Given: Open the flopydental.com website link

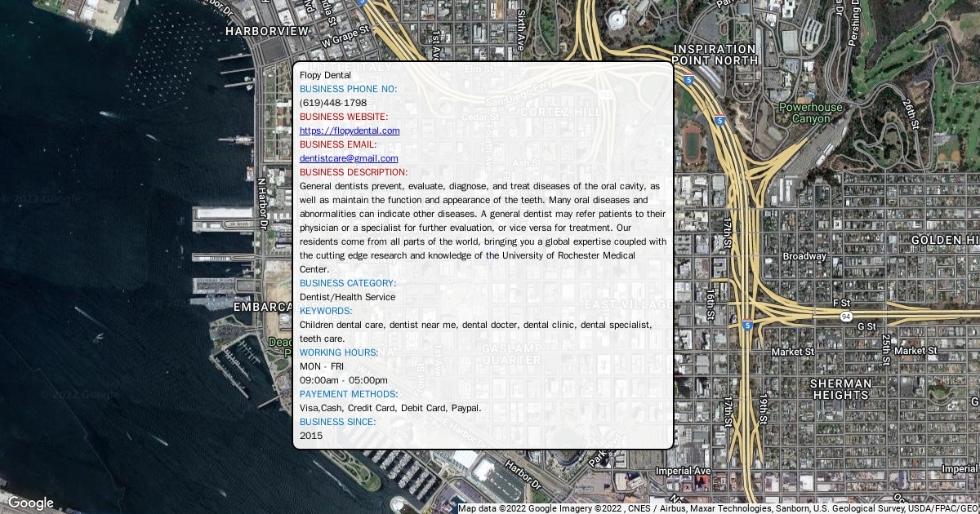Looking at the screenshot, I should 350,131.
